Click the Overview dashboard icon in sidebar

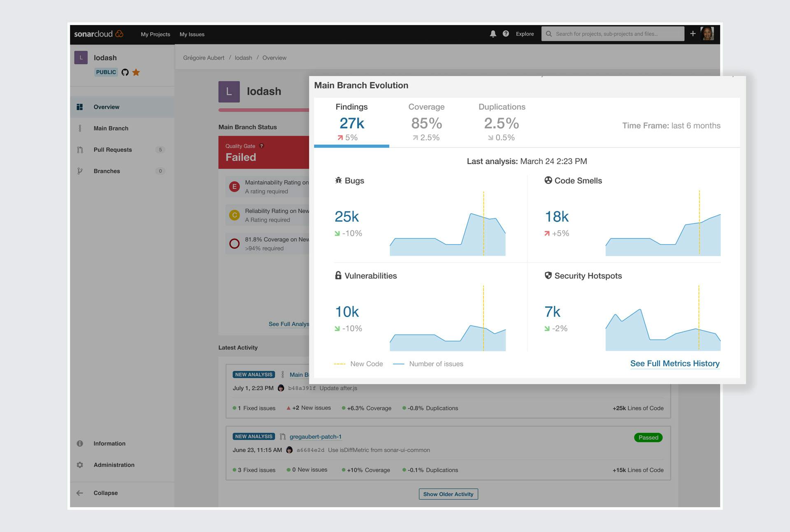[80, 107]
